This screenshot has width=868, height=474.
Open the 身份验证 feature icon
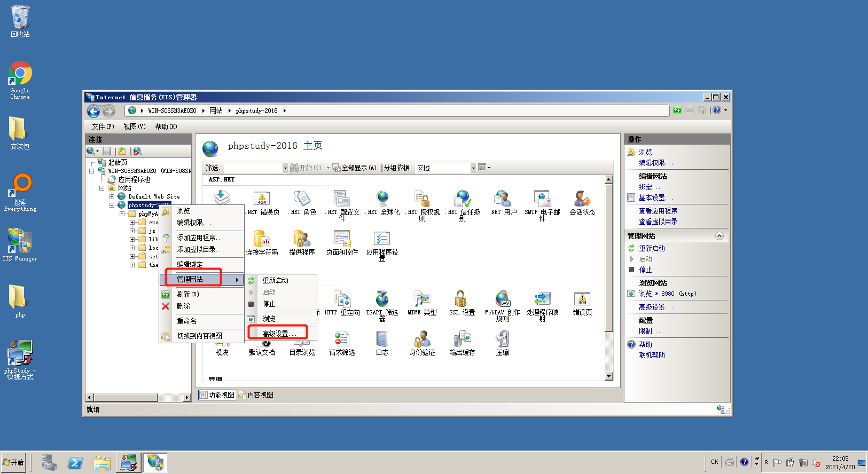(422, 343)
